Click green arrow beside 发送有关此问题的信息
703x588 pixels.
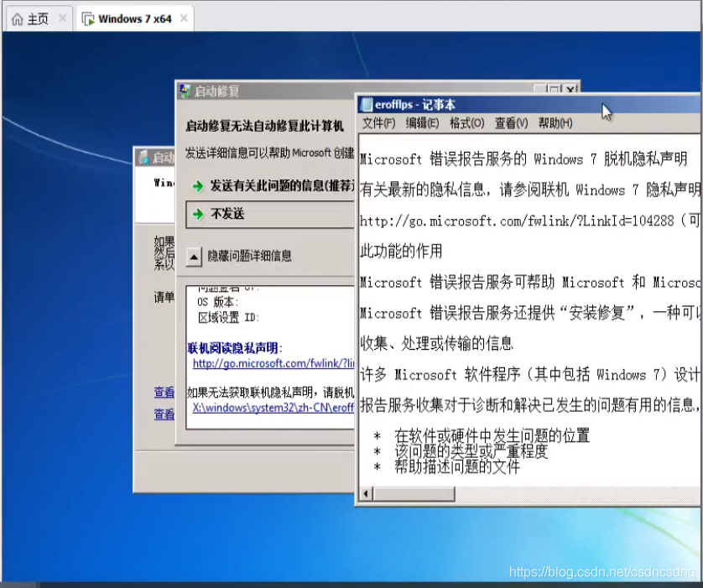click(x=198, y=186)
